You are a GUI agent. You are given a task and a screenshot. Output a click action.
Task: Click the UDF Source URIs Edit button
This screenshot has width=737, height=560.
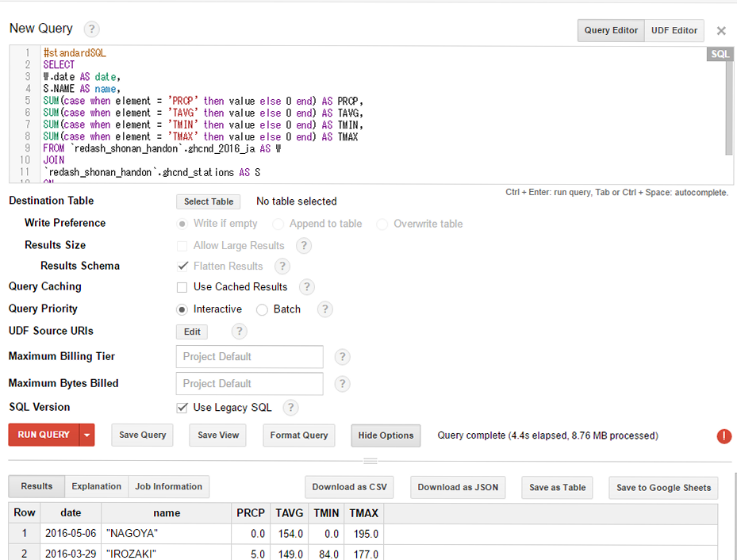tap(192, 332)
